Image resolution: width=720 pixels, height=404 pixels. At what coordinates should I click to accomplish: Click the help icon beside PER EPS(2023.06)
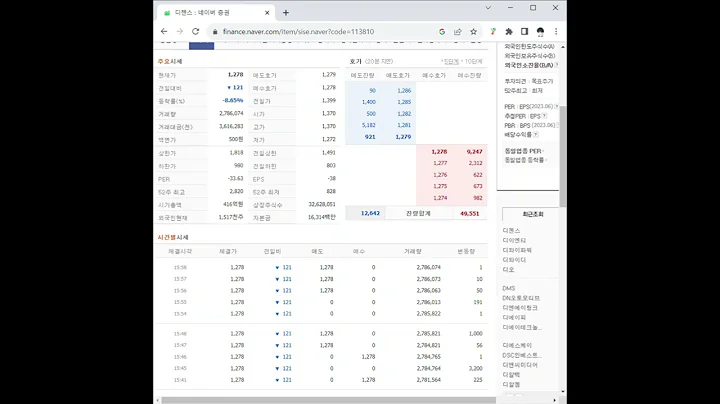tap(557, 107)
